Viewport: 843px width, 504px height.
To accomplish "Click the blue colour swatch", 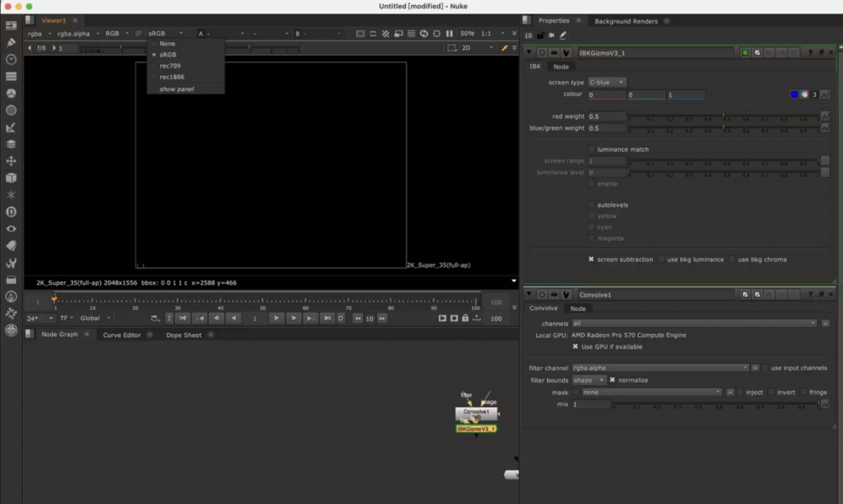I will 794,94.
